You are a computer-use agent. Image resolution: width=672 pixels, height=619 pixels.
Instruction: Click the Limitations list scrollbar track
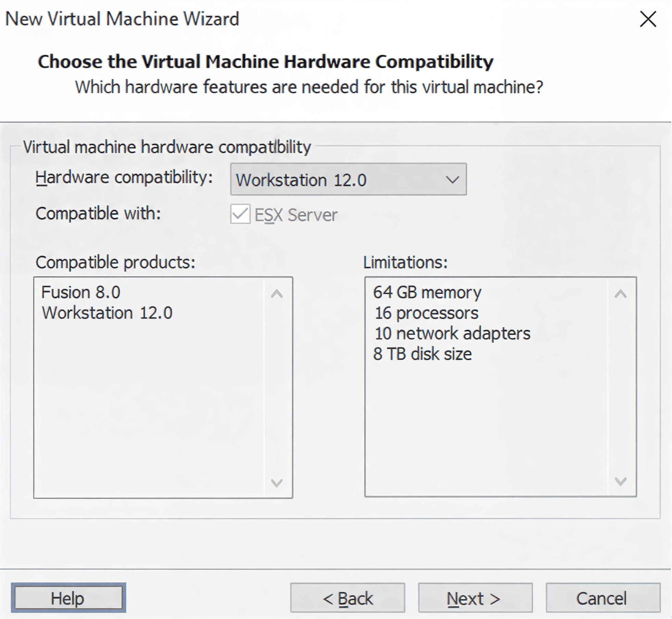[x=621, y=387]
